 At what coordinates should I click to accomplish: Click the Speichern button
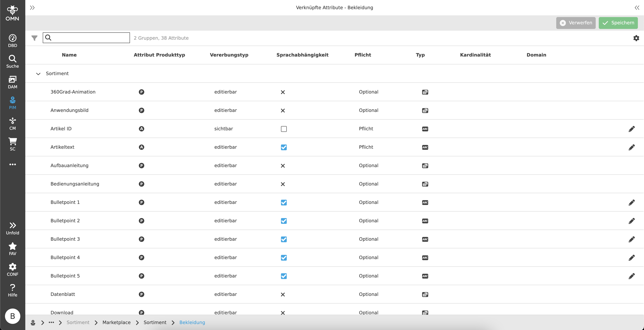[618, 23]
